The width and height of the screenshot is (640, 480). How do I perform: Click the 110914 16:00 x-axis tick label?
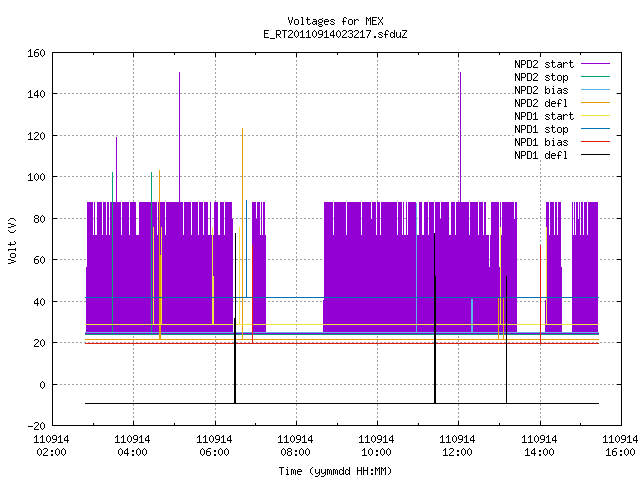[620, 446]
